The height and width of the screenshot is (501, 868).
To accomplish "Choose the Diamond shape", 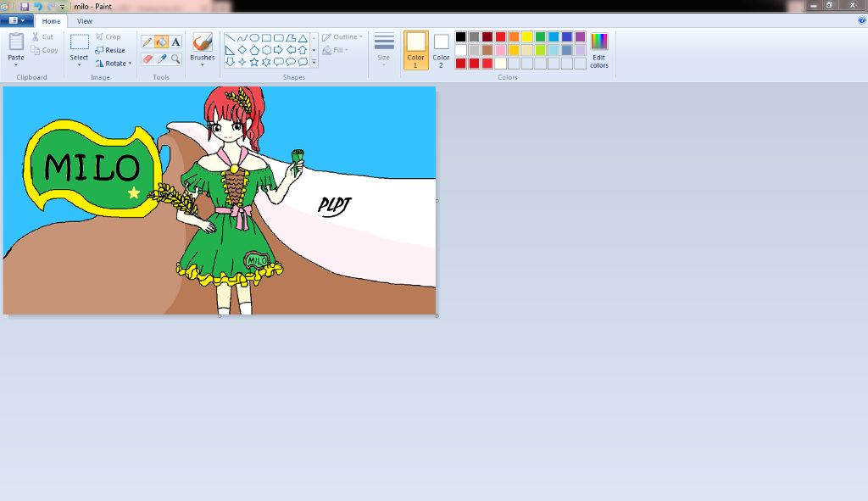I will (x=242, y=50).
